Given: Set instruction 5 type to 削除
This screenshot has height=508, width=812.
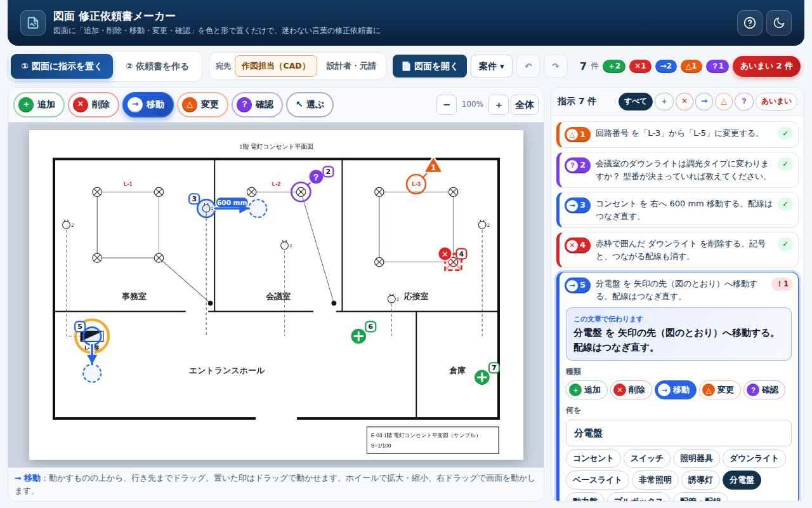Looking at the screenshot, I should click(x=631, y=390).
